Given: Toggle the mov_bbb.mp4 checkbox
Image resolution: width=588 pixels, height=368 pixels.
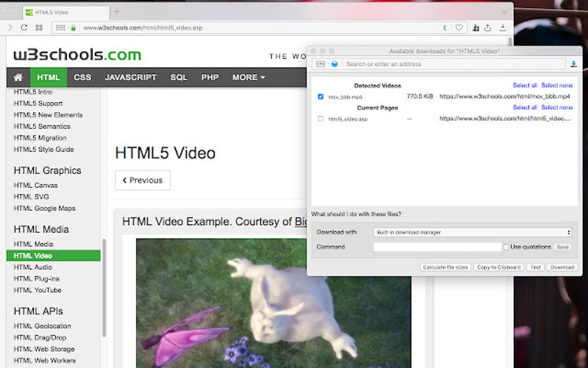Looking at the screenshot, I should pos(320,96).
